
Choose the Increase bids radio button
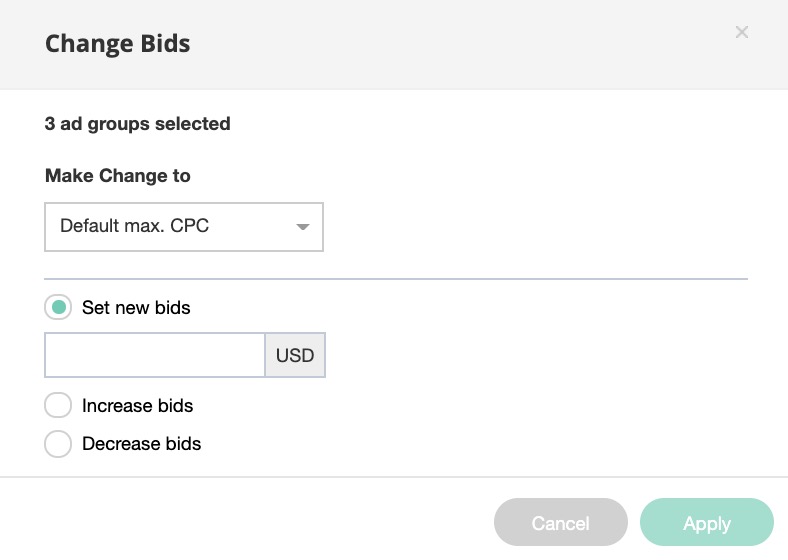pos(58,406)
